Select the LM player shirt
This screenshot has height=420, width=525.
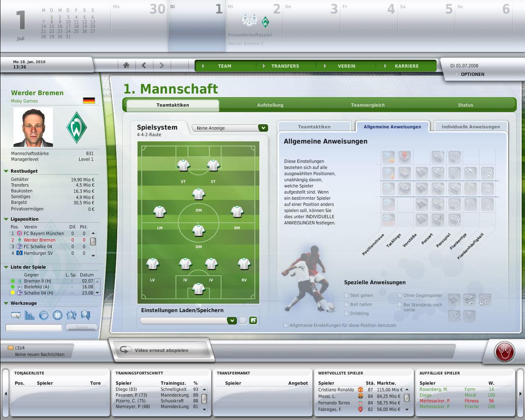pyautogui.click(x=160, y=212)
